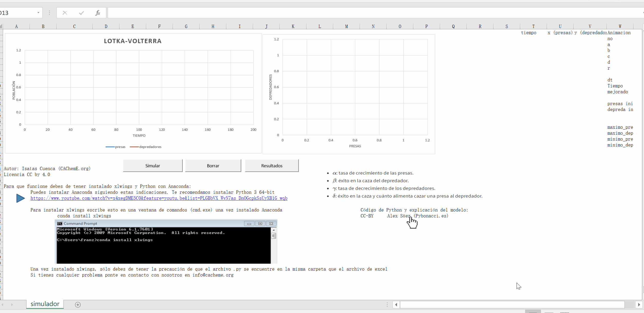The height and width of the screenshot is (313, 644).
Task: Select the 'conda install xlwings' cell text
Action: (84, 216)
